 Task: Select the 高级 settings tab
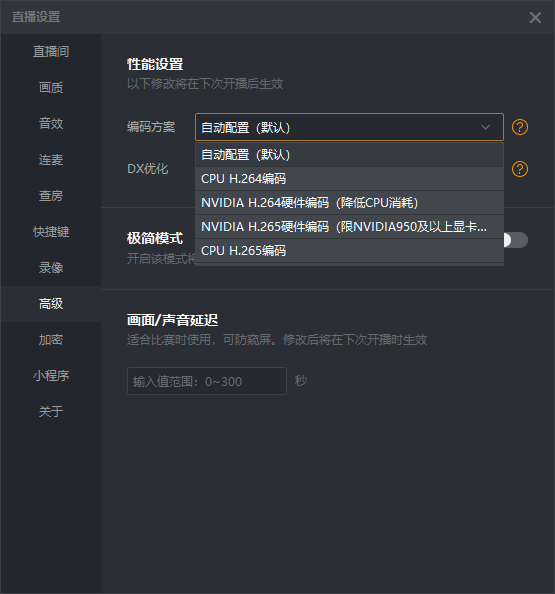click(51, 303)
